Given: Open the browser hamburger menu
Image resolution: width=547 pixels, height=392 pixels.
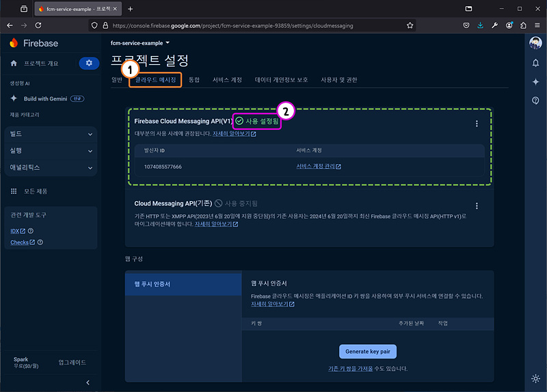Looking at the screenshot, I should click(537, 25).
